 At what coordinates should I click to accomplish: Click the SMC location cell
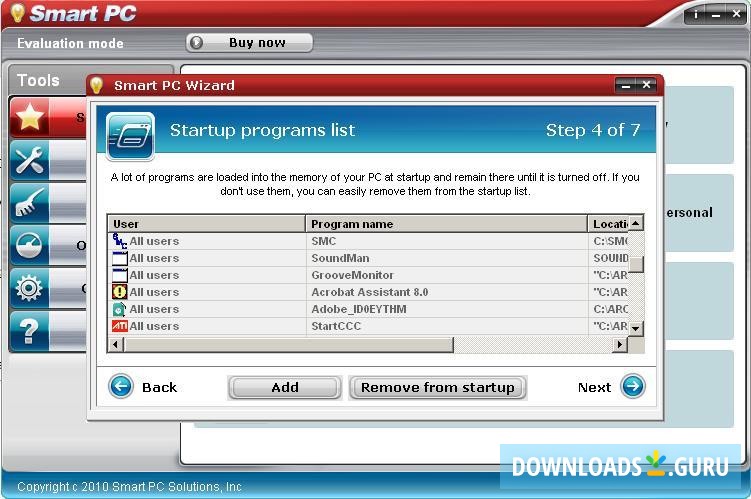pyautogui.click(x=610, y=241)
